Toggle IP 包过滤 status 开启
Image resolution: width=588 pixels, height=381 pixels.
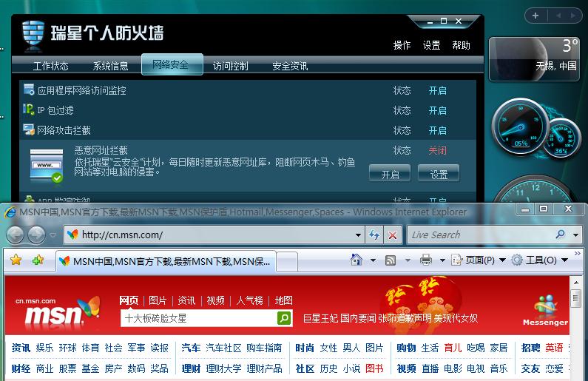(437, 110)
